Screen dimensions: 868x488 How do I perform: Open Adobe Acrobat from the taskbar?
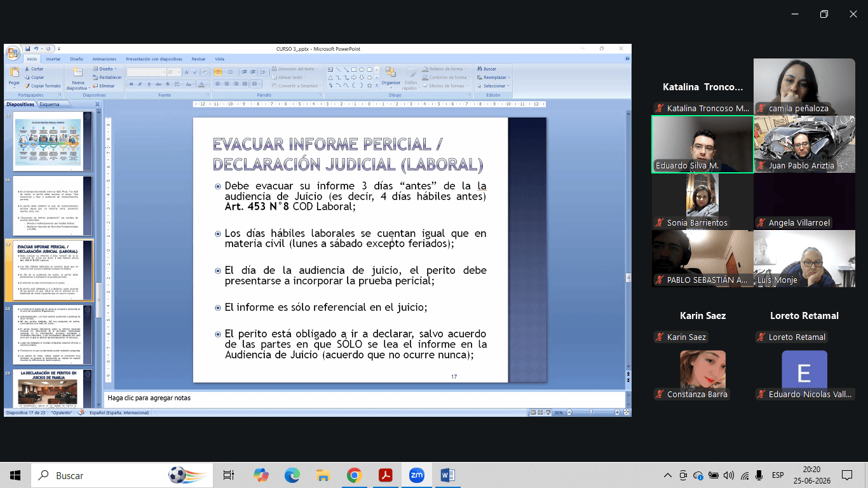click(x=385, y=475)
